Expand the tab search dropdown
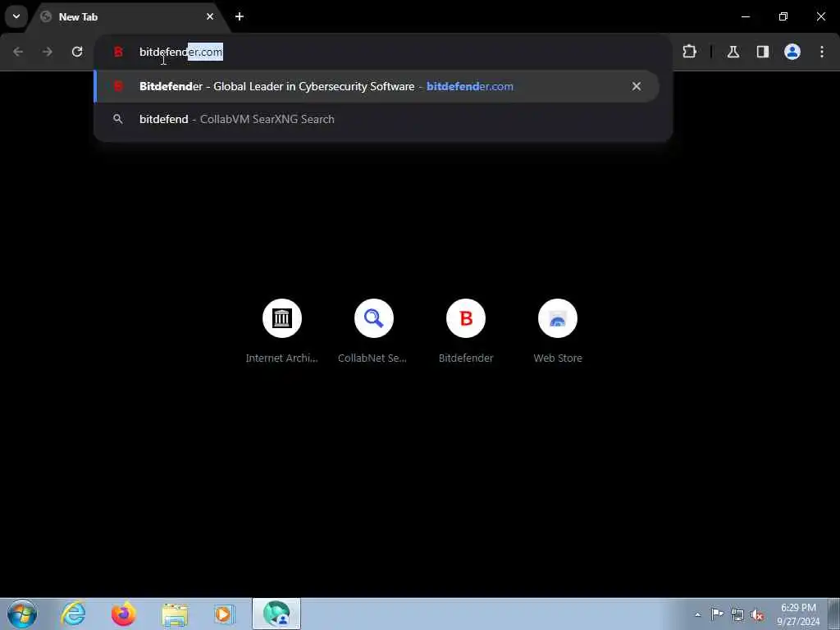The image size is (840, 630). 16,16
